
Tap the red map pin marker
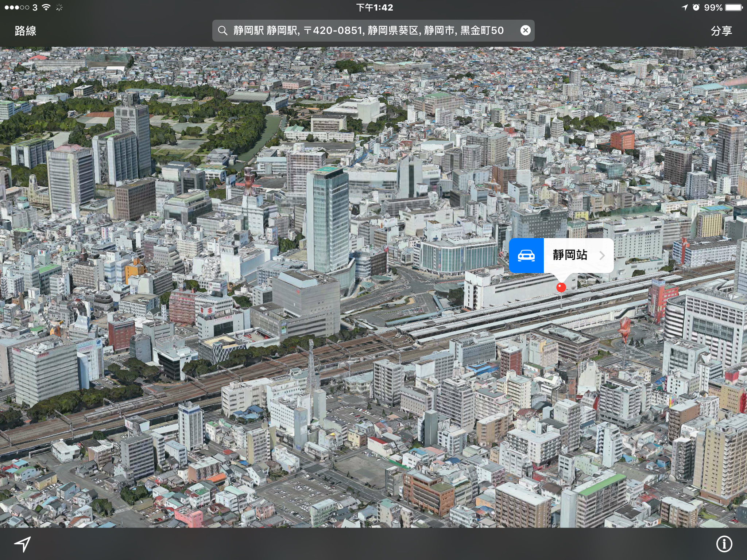click(561, 288)
